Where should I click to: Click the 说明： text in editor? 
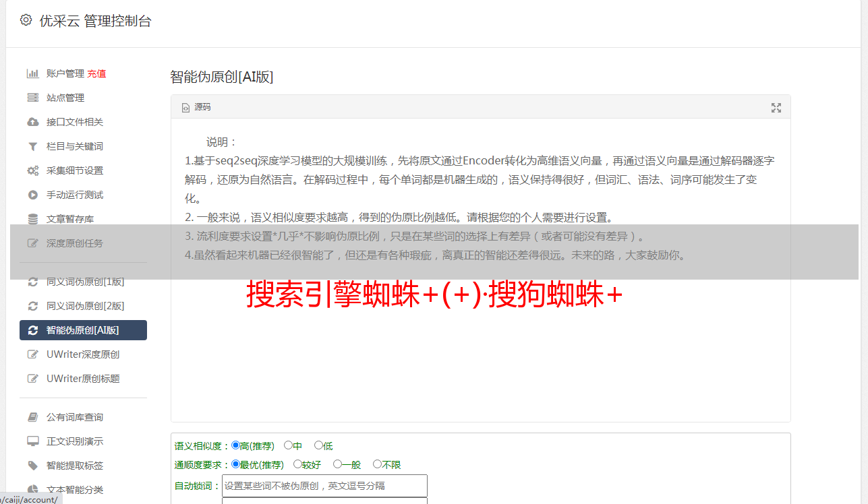click(x=222, y=142)
